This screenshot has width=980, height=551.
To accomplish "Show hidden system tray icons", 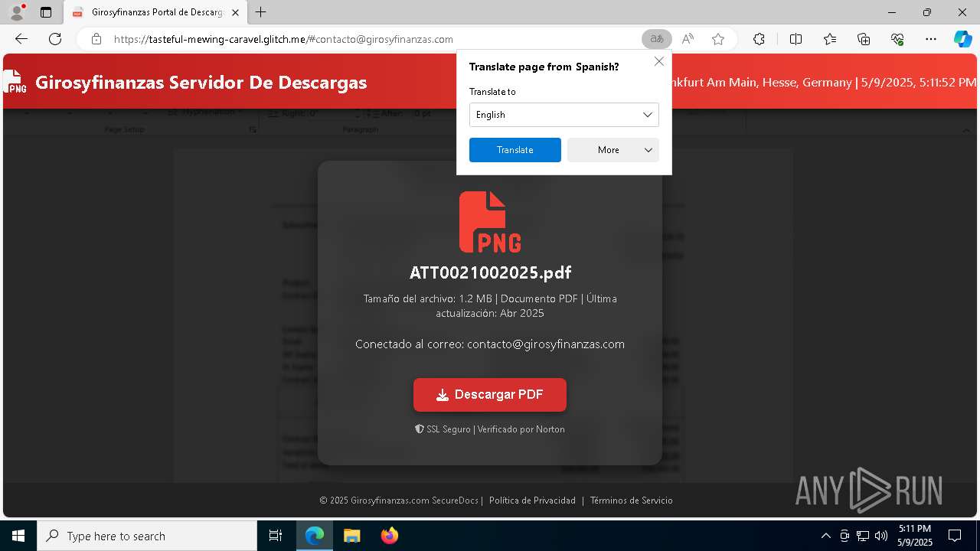I will [825, 536].
